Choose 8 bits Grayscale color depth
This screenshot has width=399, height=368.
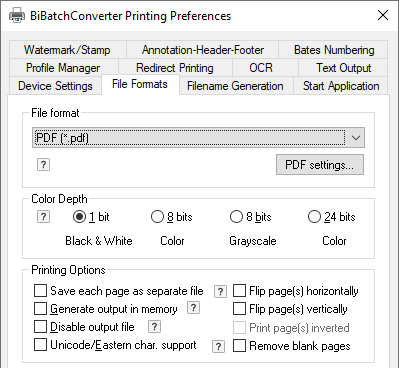(236, 217)
